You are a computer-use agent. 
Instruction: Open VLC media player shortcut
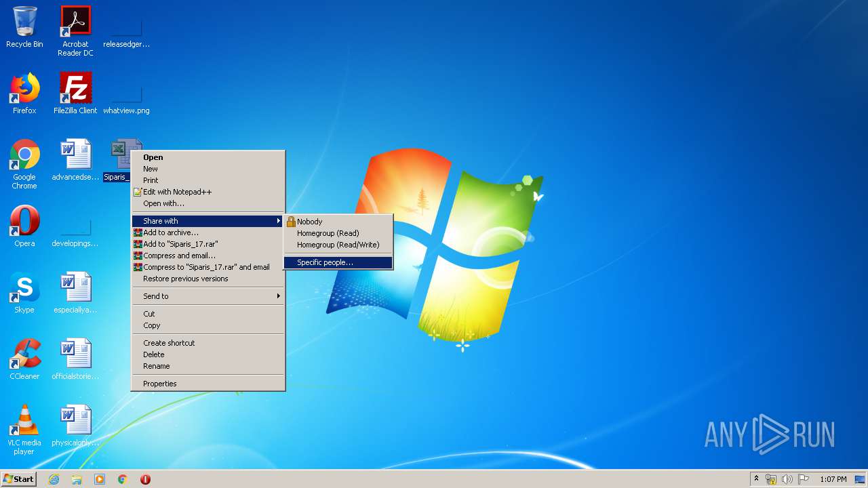coord(24,430)
